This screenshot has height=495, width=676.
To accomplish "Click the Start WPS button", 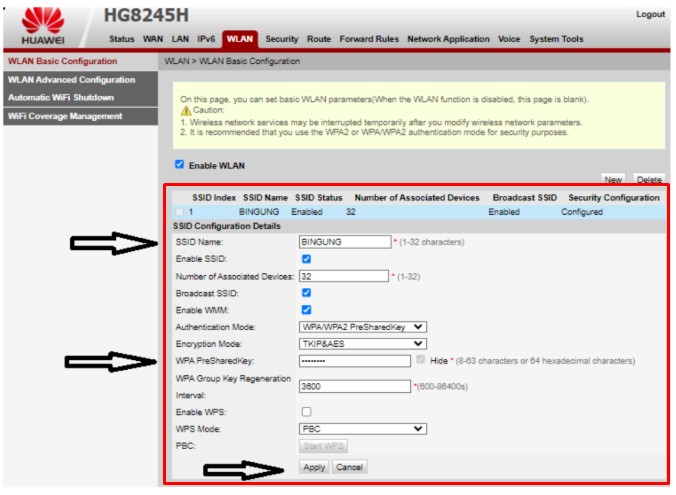I will coord(323,446).
